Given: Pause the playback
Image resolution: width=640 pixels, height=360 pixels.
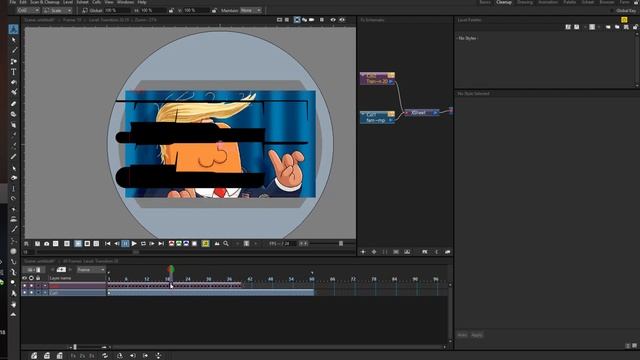Looking at the screenshot, I should (x=125, y=244).
